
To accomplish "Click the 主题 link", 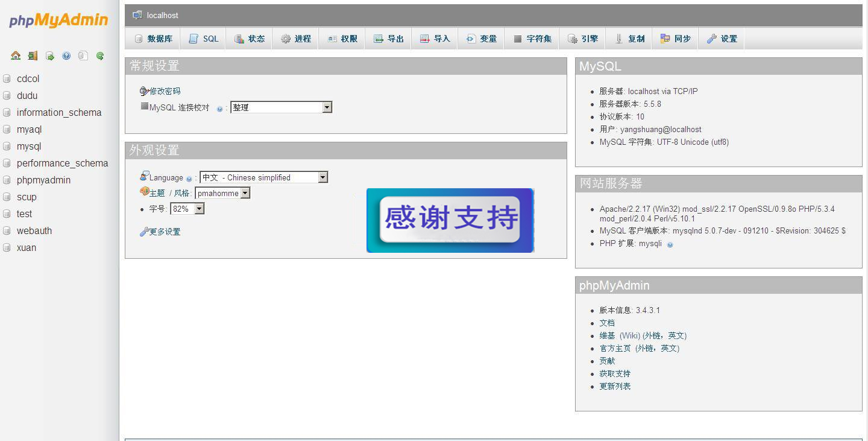I will [x=157, y=193].
